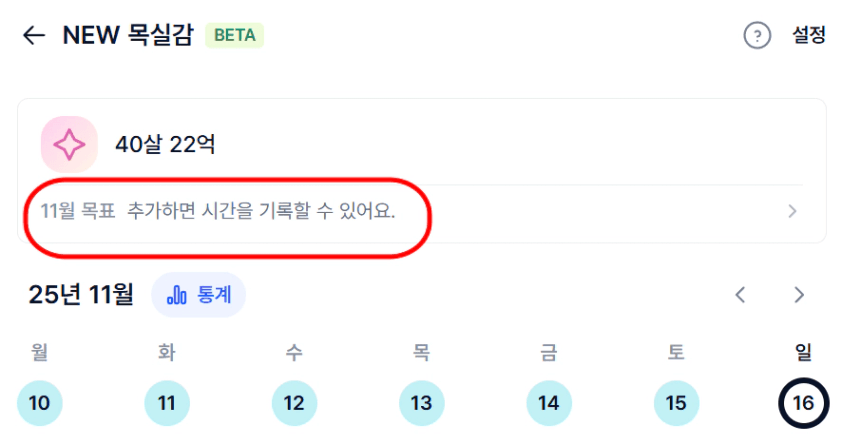The image size is (842, 445).
Task: Expand the 11월 목표 row chevron
Action: tap(792, 212)
